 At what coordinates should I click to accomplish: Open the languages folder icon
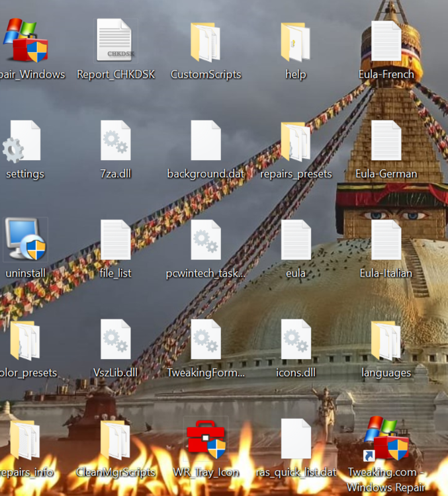[386, 341]
